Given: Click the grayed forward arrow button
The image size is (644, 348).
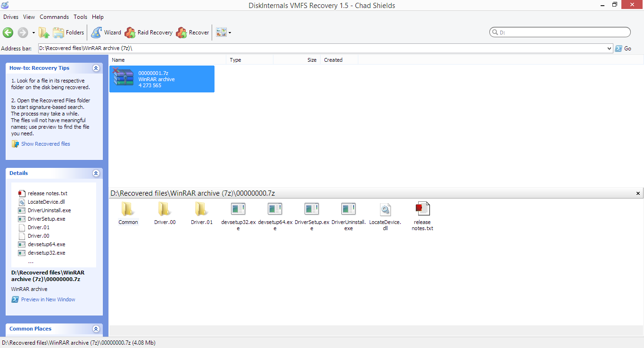Looking at the screenshot, I should [23, 33].
